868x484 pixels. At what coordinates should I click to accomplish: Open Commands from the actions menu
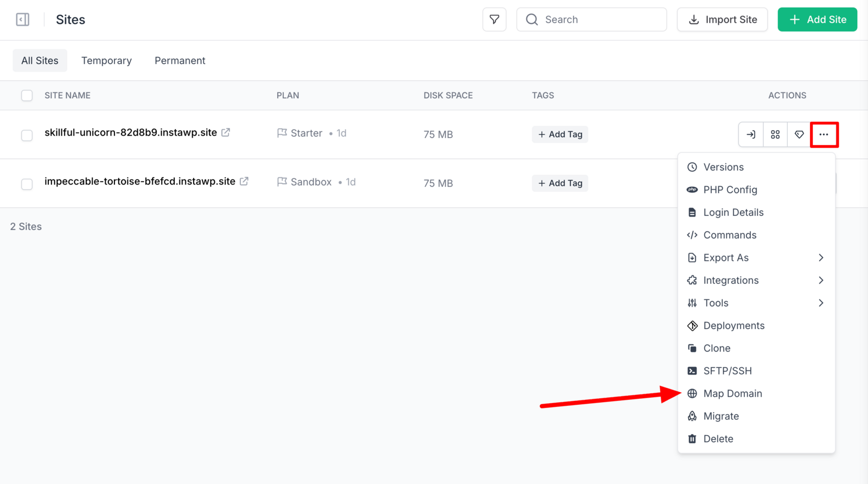756,235
